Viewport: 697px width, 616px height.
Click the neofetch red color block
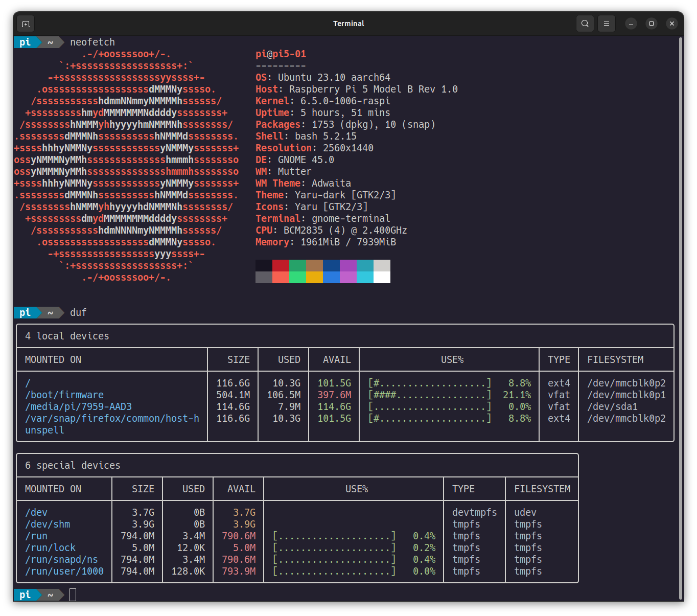[281, 265]
